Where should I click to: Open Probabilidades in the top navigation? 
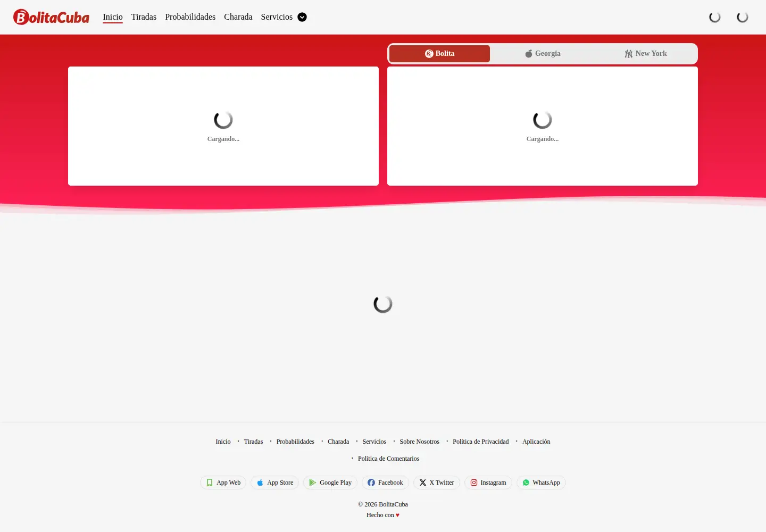point(190,17)
